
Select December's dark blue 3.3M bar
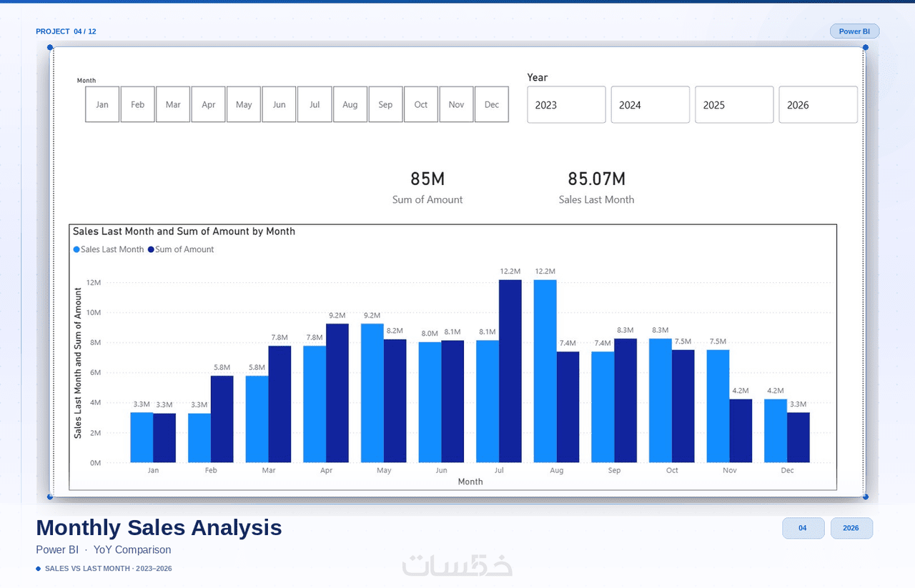pyautogui.click(x=798, y=437)
